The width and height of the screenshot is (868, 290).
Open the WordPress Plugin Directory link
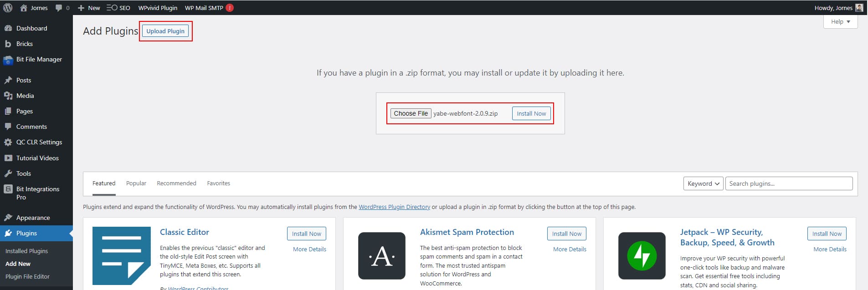click(394, 207)
